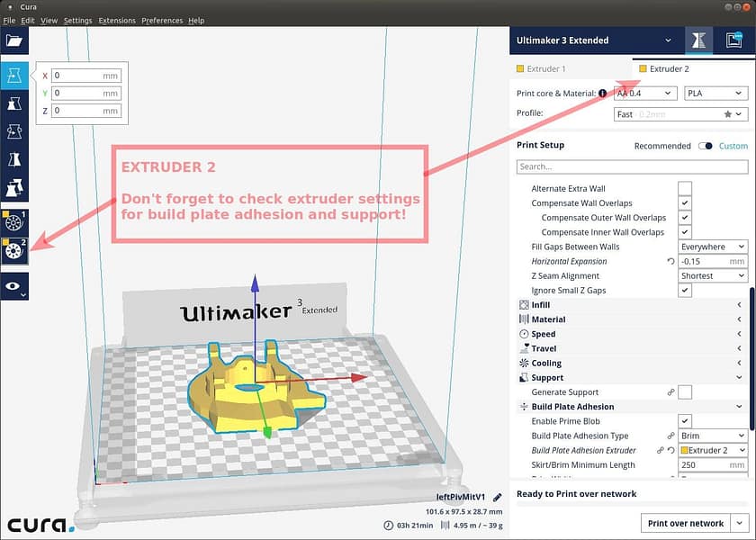Open the Ultimaker 3 Extended printer dropdown
The width and height of the screenshot is (756, 540).
pos(594,40)
